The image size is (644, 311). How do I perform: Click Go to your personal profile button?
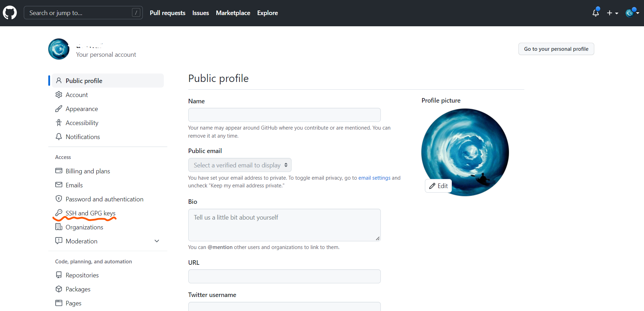tap(556, 49)
